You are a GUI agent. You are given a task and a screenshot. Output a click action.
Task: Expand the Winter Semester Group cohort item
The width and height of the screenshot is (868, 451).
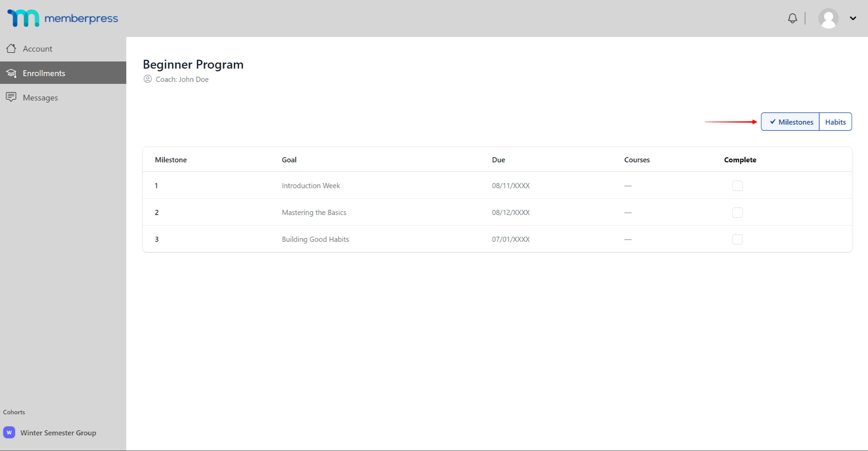57,433
